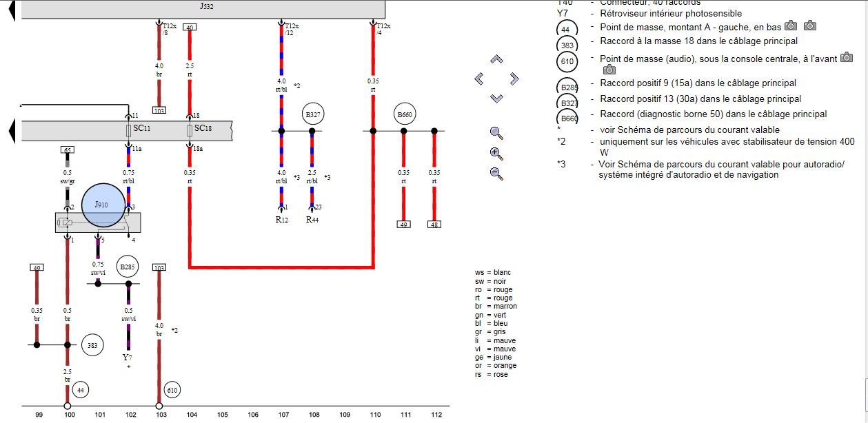Click track number 99 on the bottom axis
Viewport: 868px width, 423px height.
click(x=39, y=415)
